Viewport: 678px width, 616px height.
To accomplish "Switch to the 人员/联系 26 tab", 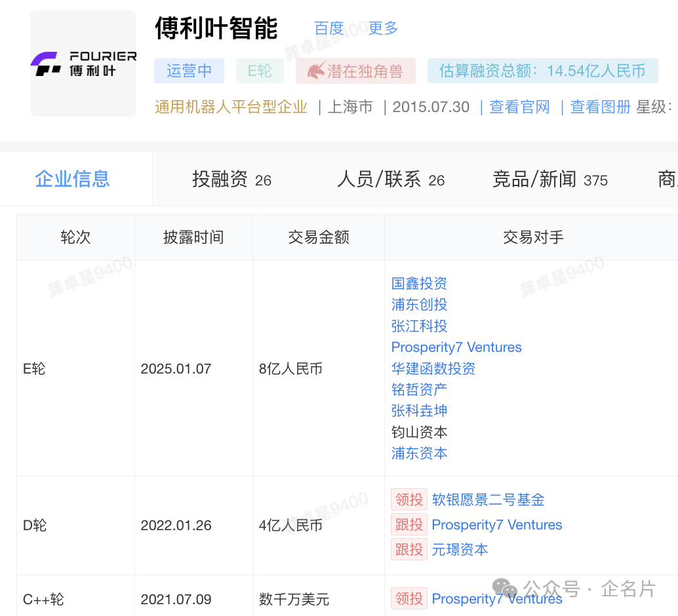I will point(391,180).
